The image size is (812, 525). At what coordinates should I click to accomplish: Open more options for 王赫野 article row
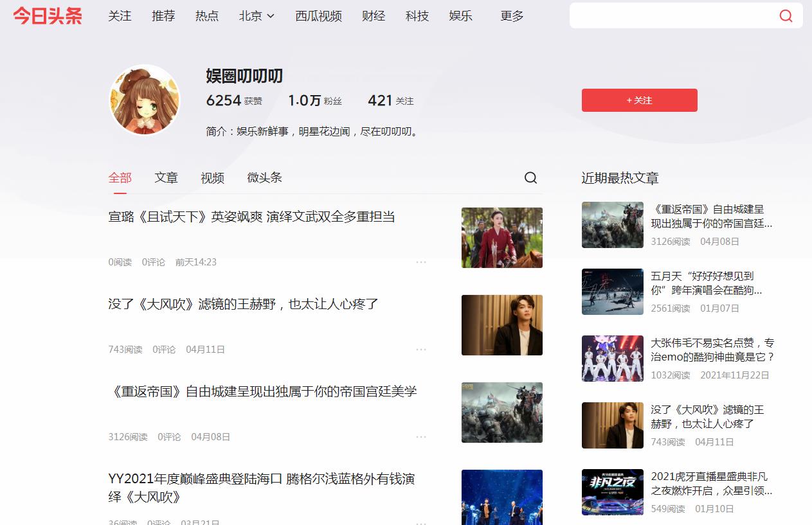(421, 350)
